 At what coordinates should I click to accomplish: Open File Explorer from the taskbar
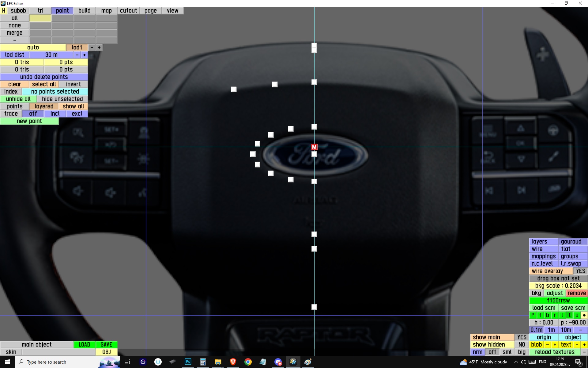coord(218,362)
